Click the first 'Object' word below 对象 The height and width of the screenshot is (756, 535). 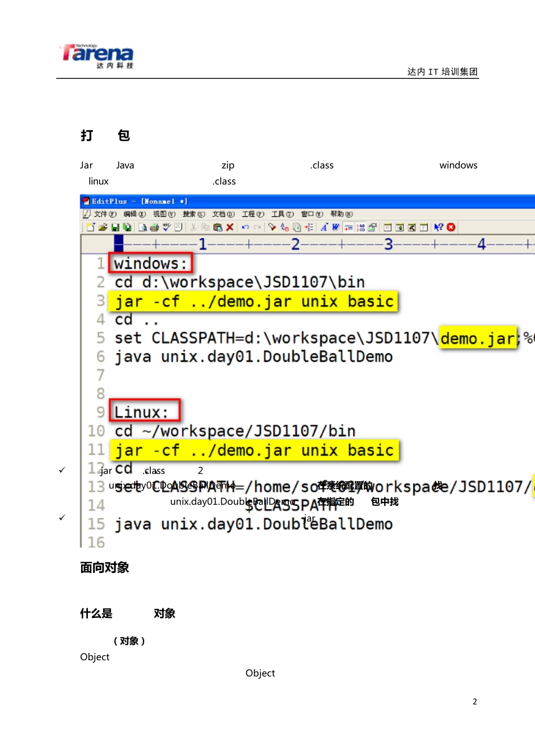coord(95,657)
